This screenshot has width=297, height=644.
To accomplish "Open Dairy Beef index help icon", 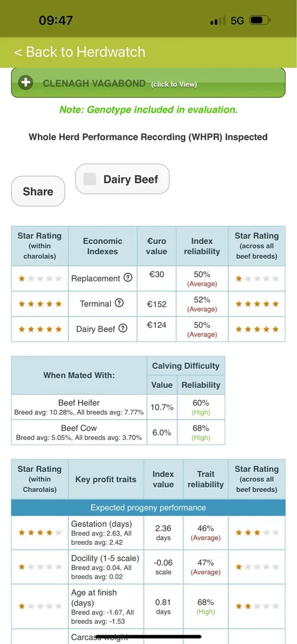I will coord(123,328).
